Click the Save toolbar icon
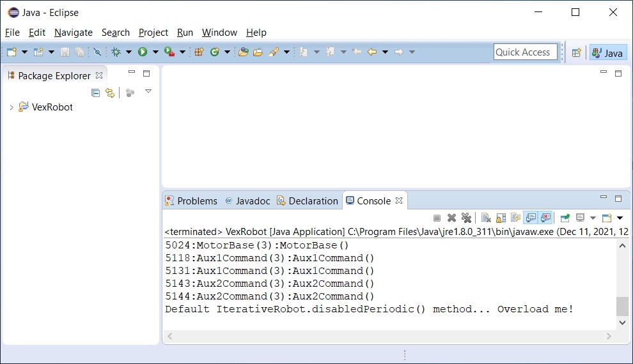 tap(65, 52)
